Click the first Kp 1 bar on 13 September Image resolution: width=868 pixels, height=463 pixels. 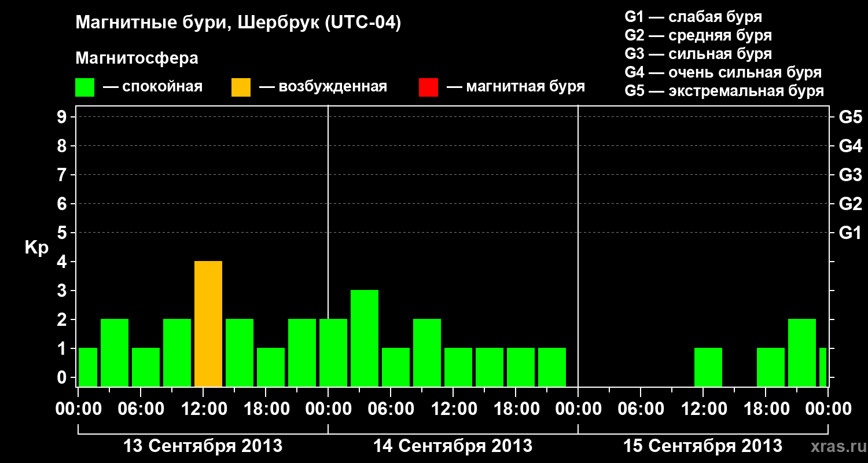pos(88,368)
